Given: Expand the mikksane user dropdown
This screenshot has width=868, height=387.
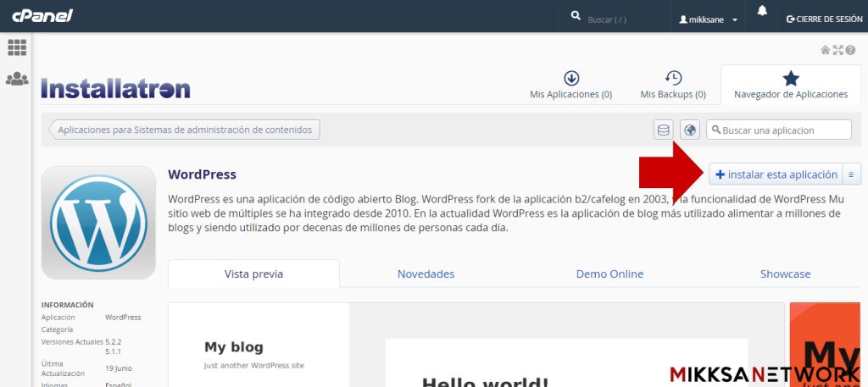Looking at the screenshot, I should tap(709, 19).
